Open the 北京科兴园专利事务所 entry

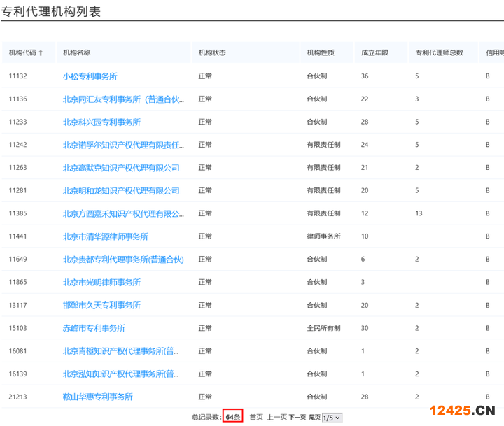pyautogui.click(x=101, y=122)
